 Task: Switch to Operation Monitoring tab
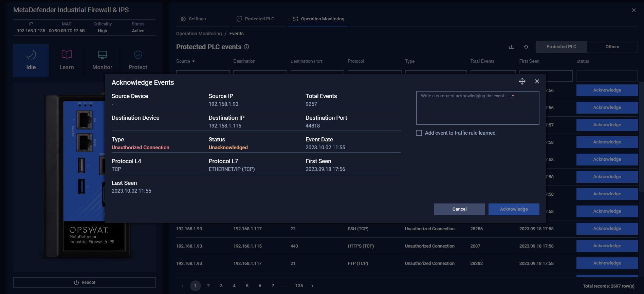[318, 19]
